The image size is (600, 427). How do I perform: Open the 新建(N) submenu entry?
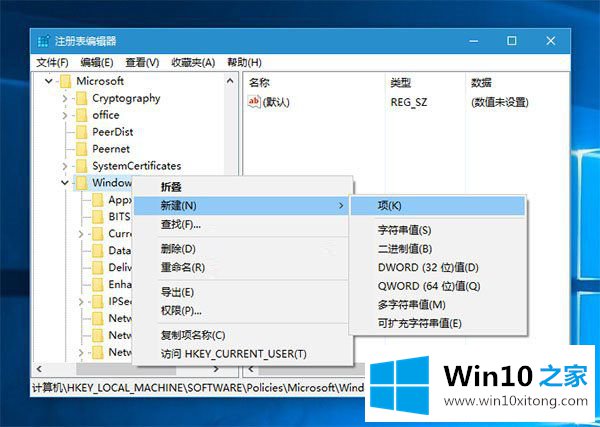(243, 206)
